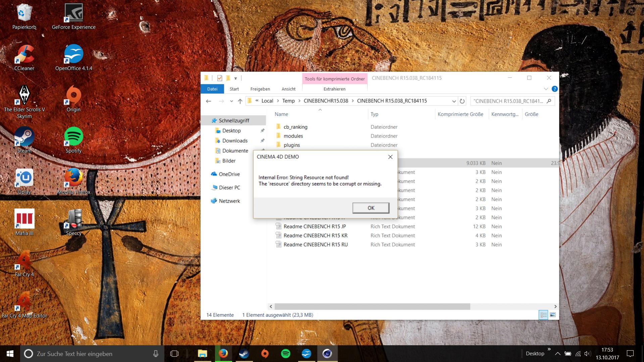Open the Papierkorb recycle bin icon
This screenshot has height=362, width=644.
[24, 17]
